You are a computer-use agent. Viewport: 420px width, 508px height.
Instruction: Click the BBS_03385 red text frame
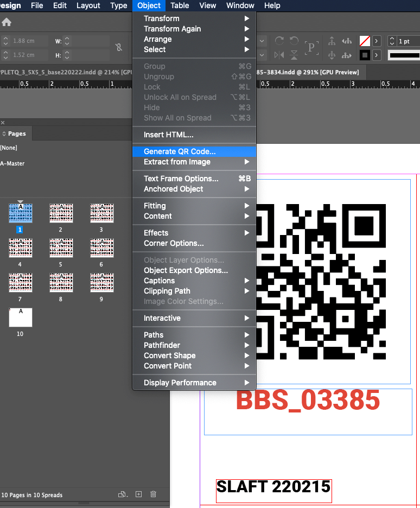tap(308, 412)
